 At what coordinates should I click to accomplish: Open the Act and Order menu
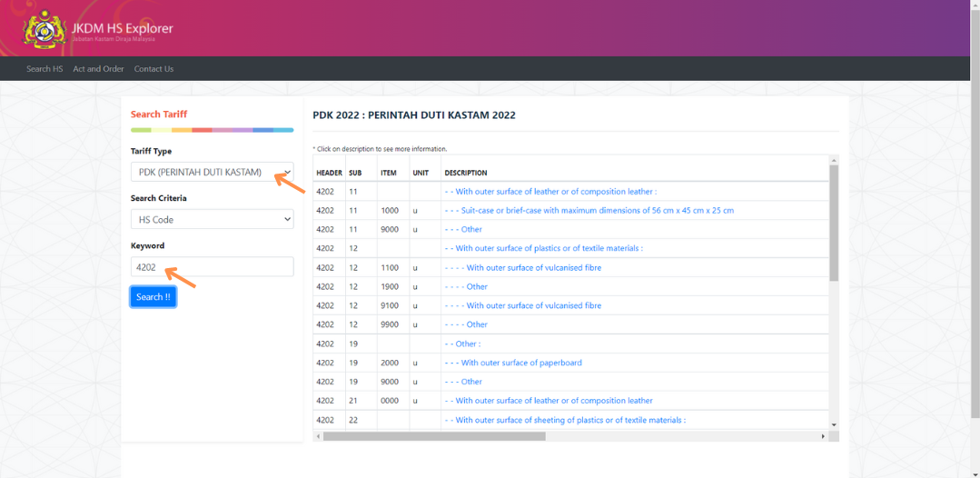(98, 69)
